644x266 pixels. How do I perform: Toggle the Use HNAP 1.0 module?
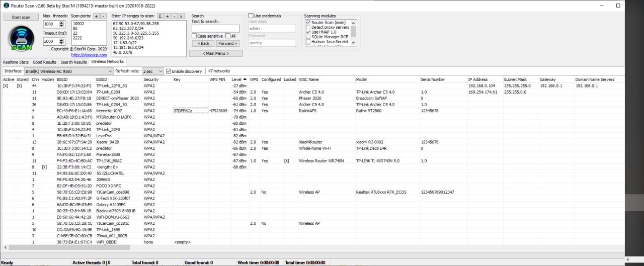point(308,32)
